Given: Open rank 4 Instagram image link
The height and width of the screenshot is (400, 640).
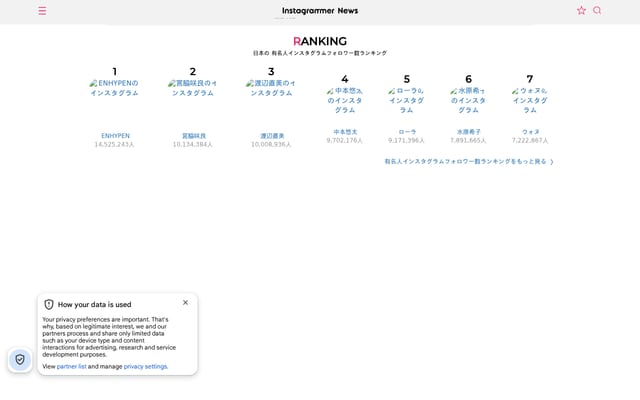Looking at the screenshot, I should pyautogui.click(x=345, y=100).
